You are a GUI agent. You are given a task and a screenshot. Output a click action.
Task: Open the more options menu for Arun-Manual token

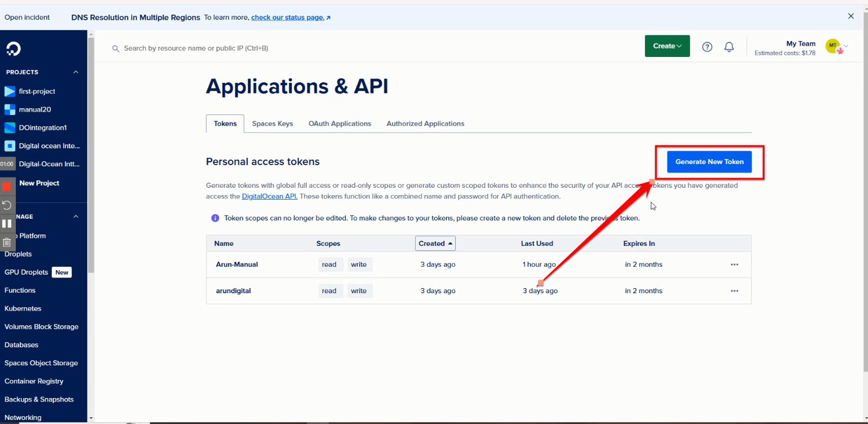(734, 264)
